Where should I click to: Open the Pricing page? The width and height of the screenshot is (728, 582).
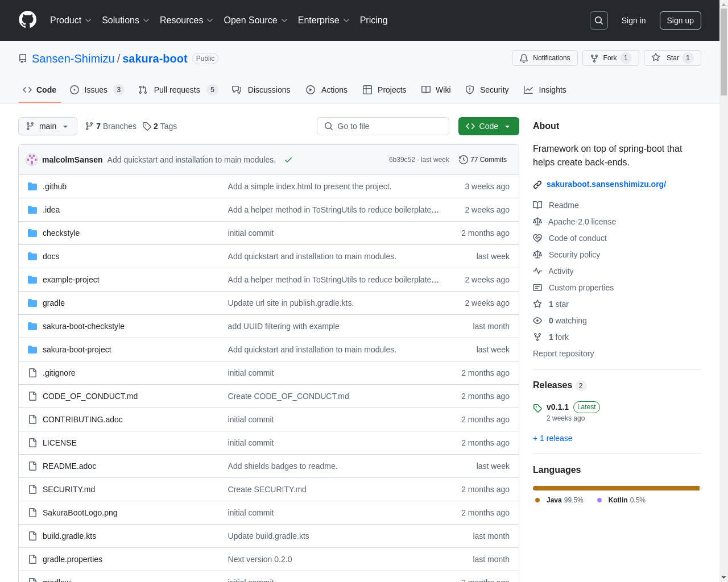[x=374, y=20]
